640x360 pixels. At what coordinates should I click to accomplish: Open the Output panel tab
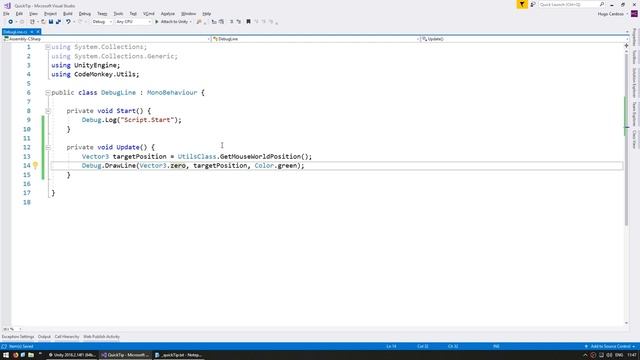(x=44, y=337)
